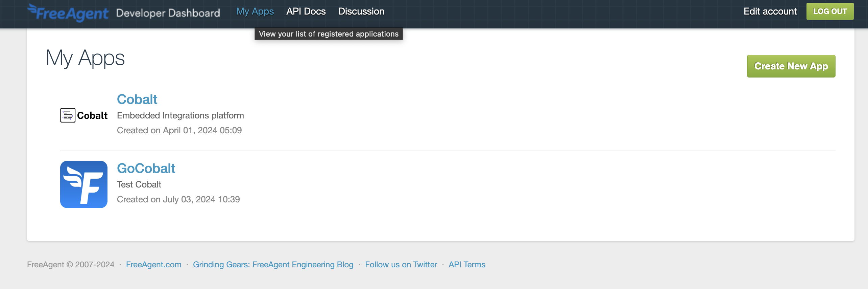
Task: Click 'Created on April 01, 2024 05:09'
Action: pyautogui.click(x=179, y=131)
